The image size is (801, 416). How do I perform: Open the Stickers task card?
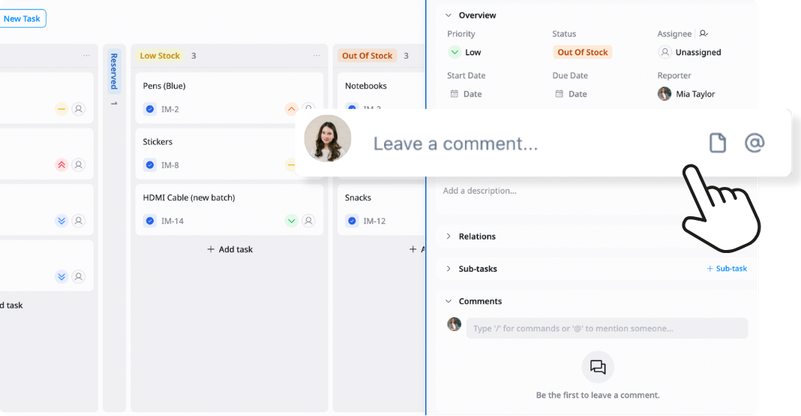(x=229, y=153)
